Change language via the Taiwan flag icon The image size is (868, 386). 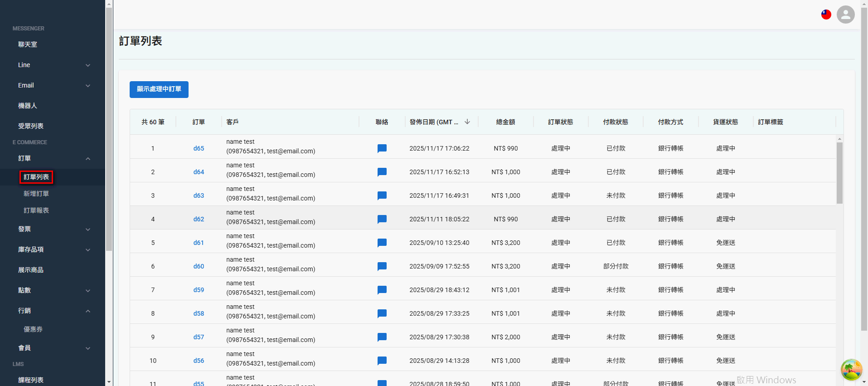coord(826,15)
